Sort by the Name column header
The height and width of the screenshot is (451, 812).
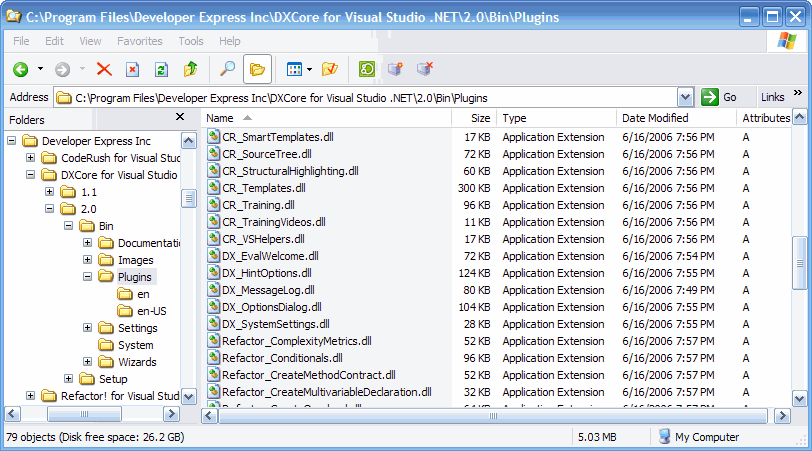(326, 118)
